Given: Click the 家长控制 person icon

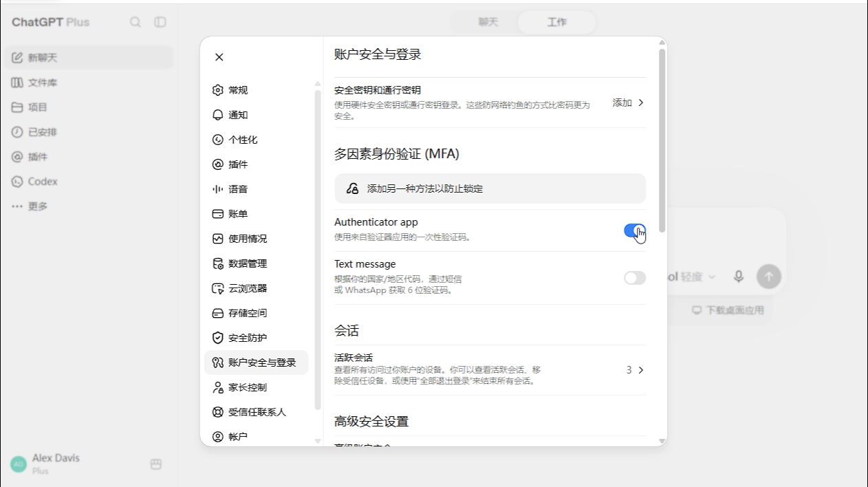Looking at the screenshot, I should (x=218, y=387).
